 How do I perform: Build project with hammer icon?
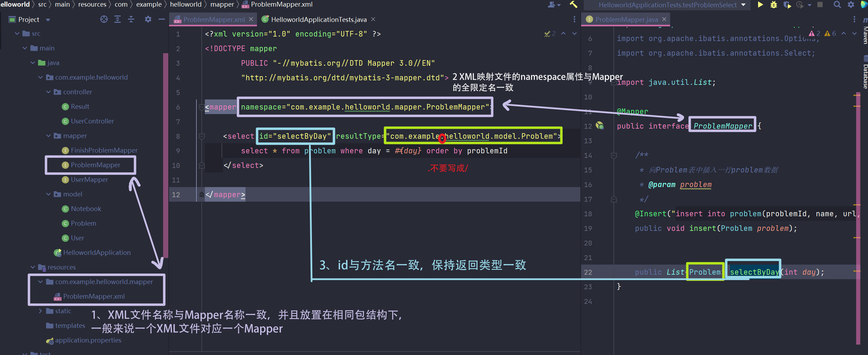click(573, 5)
